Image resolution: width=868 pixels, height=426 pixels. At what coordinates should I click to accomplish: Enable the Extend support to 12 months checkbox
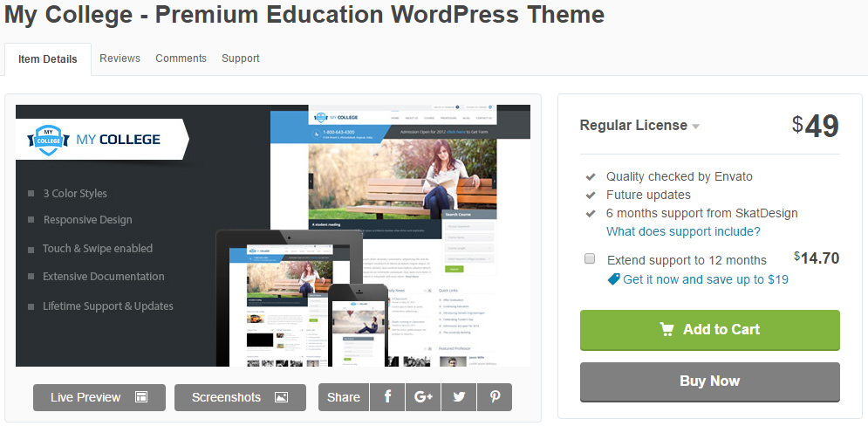[590, 258]
